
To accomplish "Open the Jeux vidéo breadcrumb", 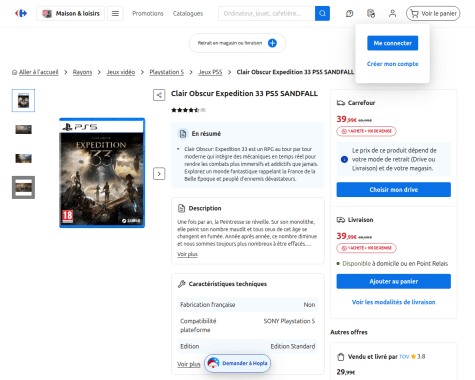I will pos(121,72).
